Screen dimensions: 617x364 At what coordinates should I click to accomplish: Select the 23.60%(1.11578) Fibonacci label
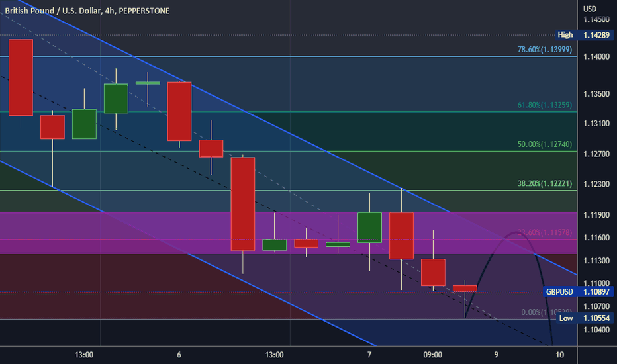(x=545, y=232)
